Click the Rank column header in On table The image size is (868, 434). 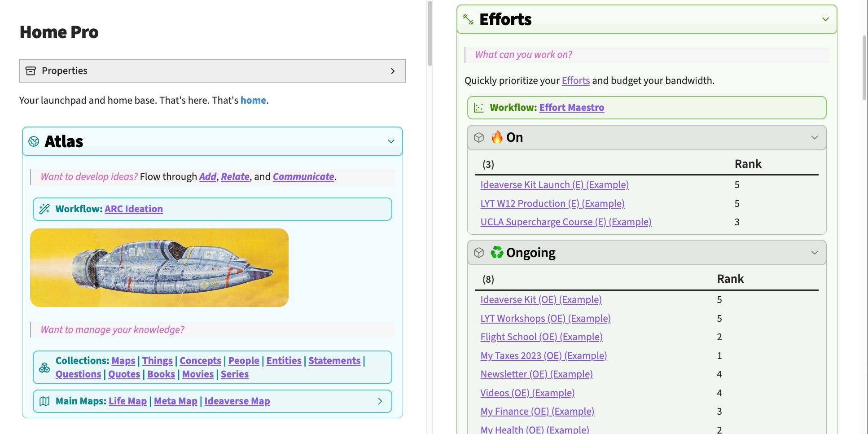(748, 164)
